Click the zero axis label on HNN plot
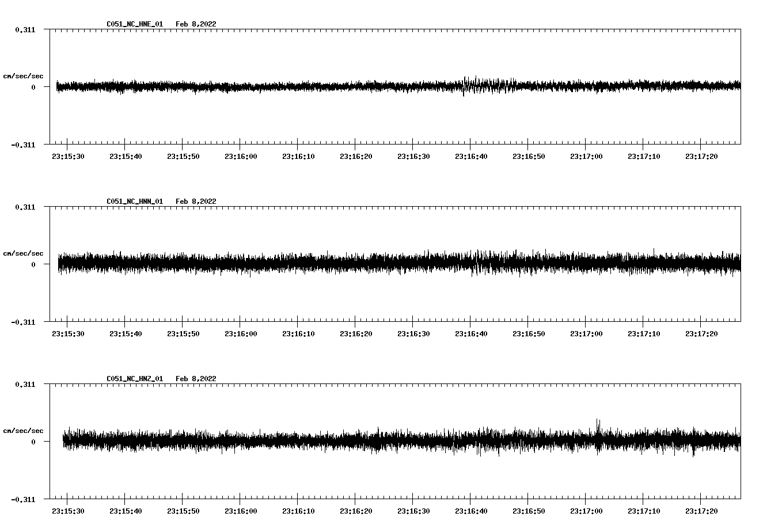This screenshot has width=782, height=532. (x=33, y=265)
